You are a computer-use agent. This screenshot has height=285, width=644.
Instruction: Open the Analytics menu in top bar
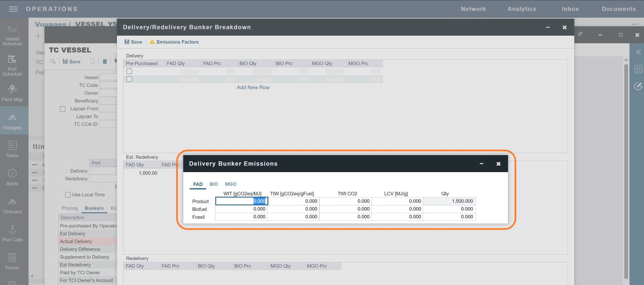click(521, 9)
